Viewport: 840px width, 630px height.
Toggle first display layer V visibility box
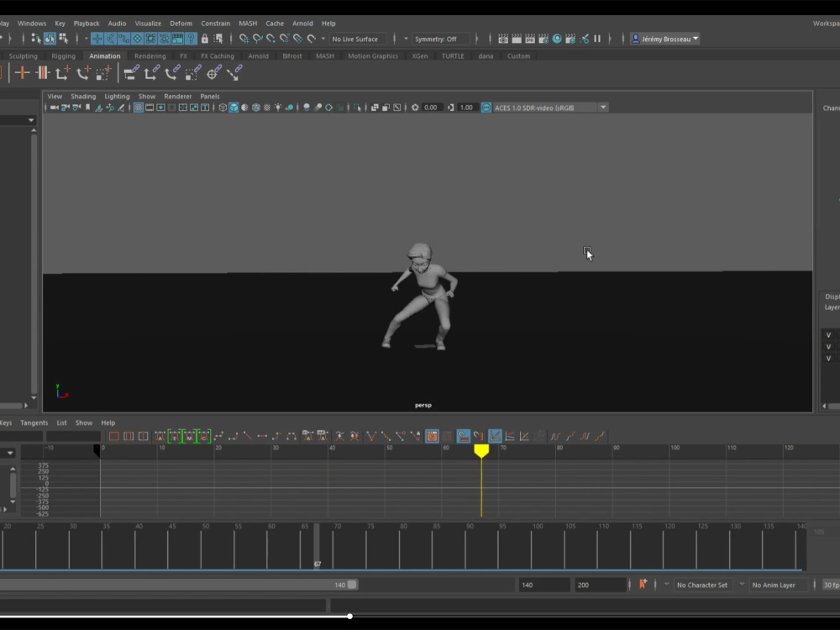point(828,335)
